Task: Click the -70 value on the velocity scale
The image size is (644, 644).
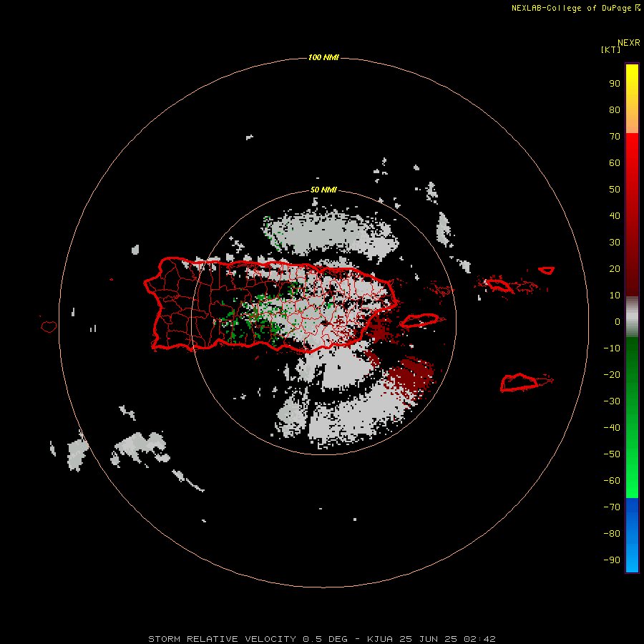Action: (x=612, y=507)
